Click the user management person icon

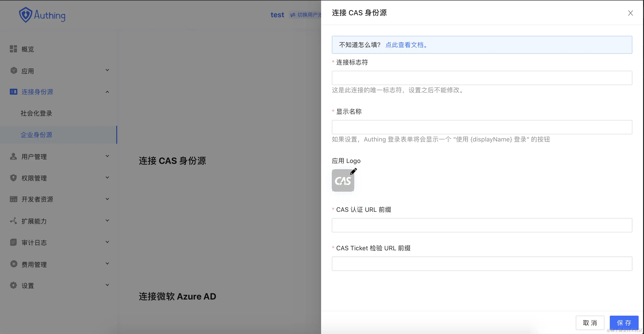click(x=13, y=156)
